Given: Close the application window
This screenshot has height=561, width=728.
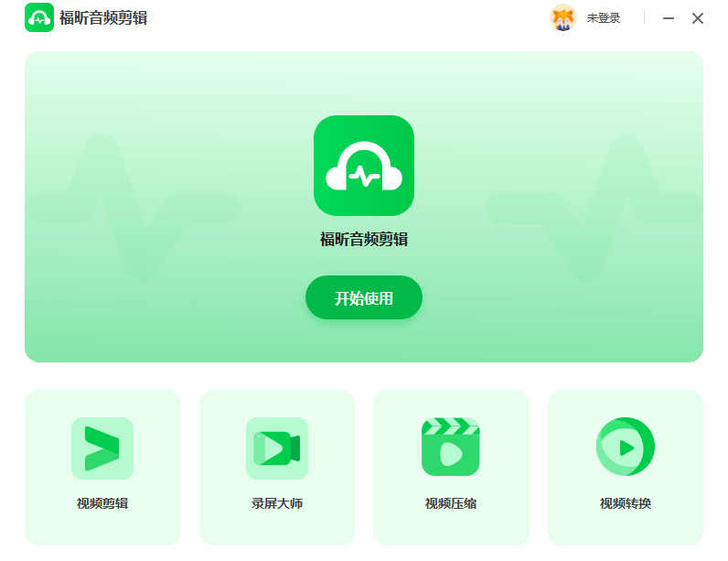Looking at the screenshot, I should (x=697, y=18).
